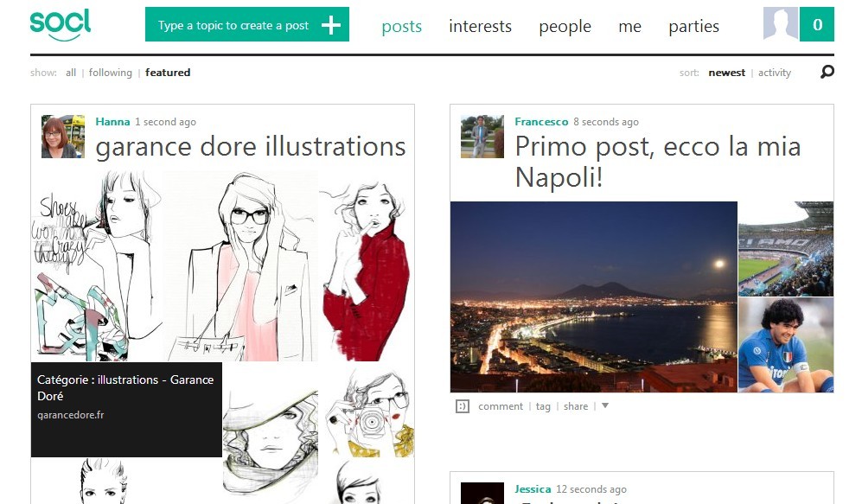
Task: Open the notifications counter showing 0
Action: coord(817,24)
